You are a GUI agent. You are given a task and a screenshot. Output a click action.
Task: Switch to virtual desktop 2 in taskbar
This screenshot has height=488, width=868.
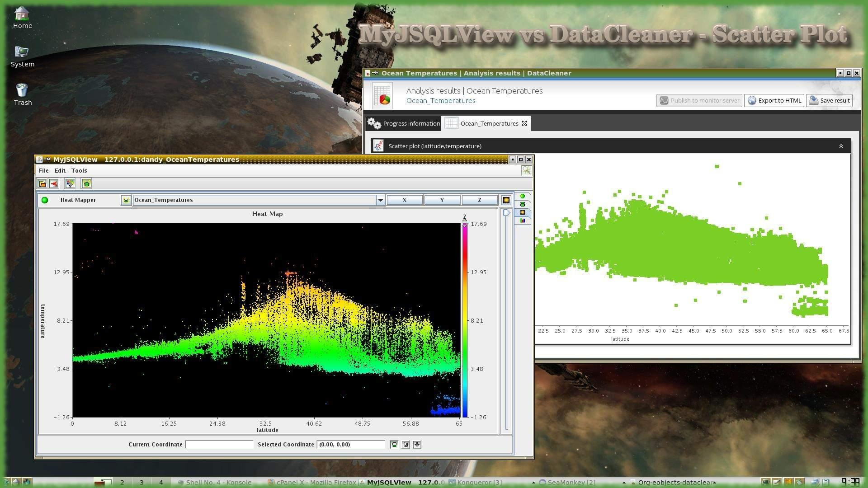122,483
